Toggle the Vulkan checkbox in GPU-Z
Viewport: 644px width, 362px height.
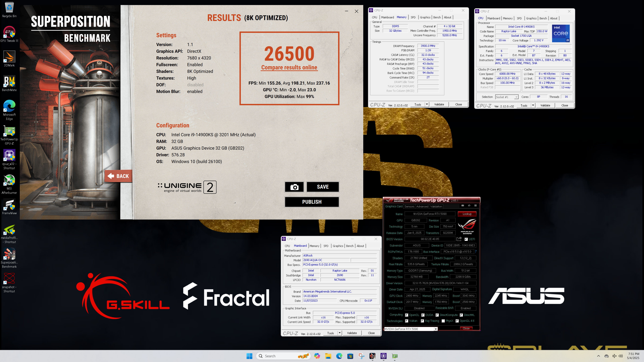(407, 321)
